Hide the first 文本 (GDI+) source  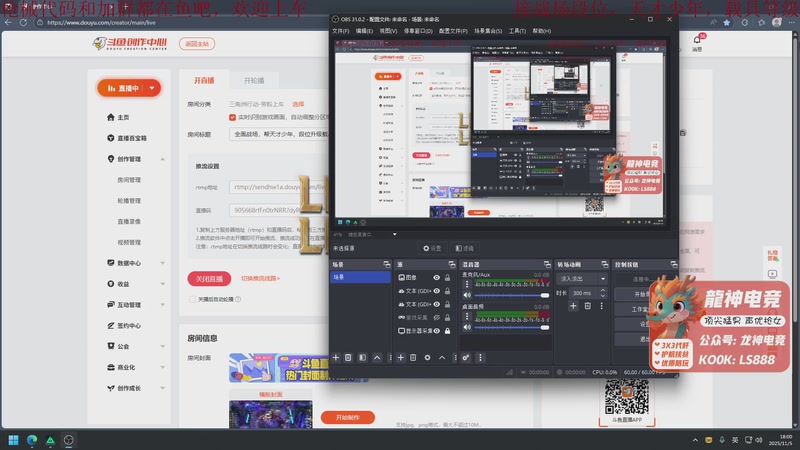pyautogui.click(x=437, y=291)
